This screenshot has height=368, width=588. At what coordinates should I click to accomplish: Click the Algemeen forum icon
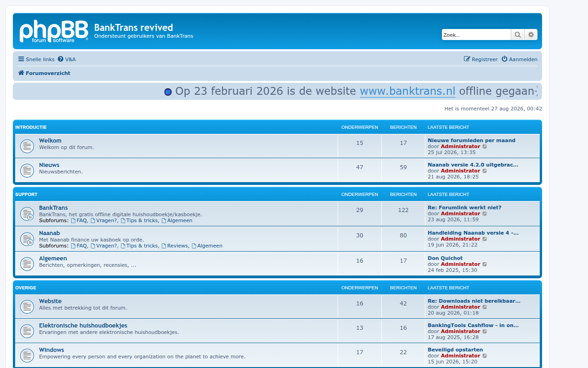pos(27,264)
